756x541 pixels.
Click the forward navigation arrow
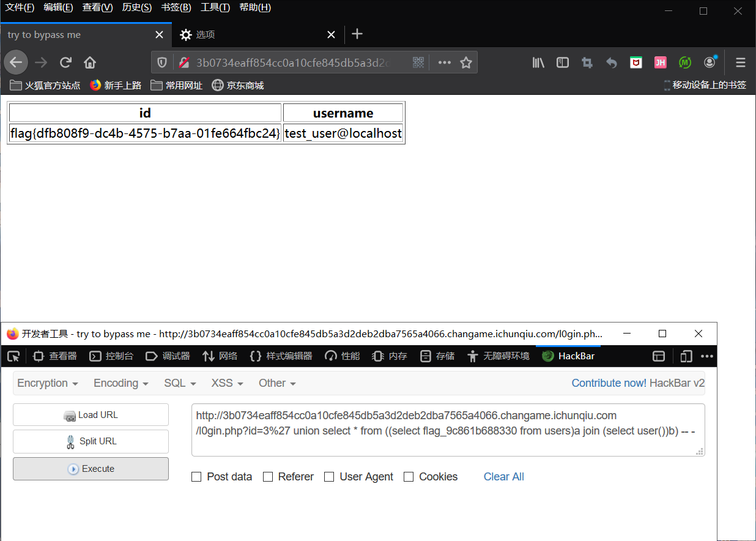(41, 62)
